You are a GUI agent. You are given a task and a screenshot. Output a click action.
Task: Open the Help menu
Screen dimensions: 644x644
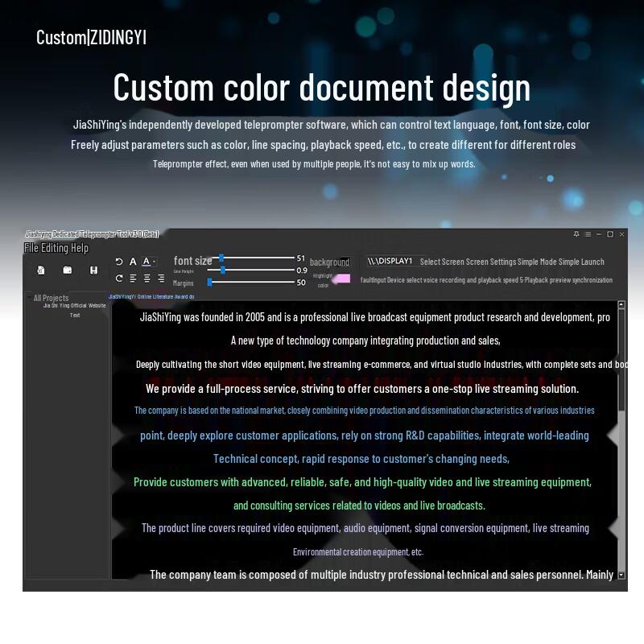[x=80, y=248]
